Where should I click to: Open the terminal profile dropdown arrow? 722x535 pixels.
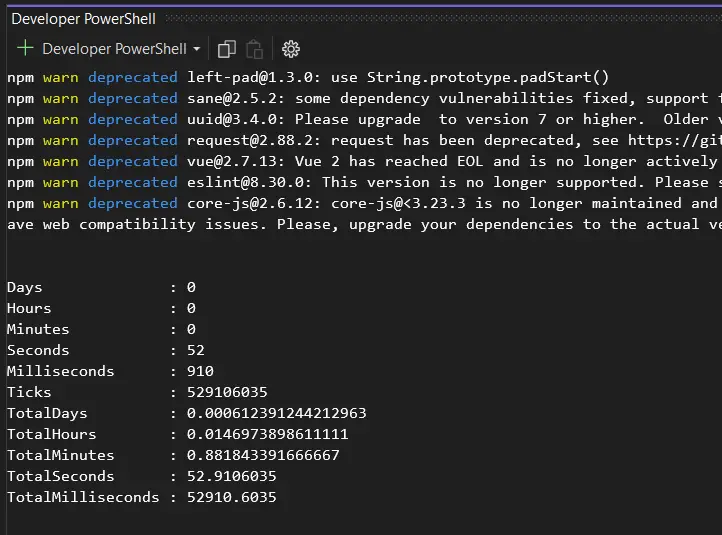(197, 49)
